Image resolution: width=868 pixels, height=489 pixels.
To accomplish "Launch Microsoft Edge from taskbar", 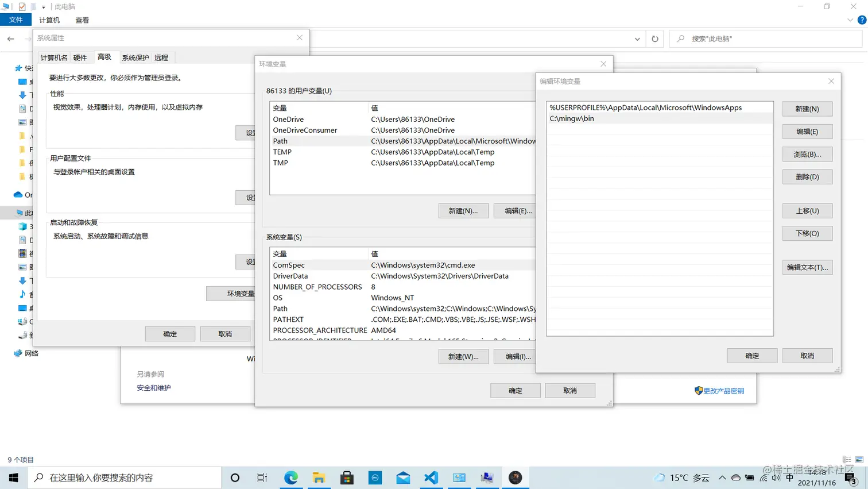I will click(x=291, y=478).
